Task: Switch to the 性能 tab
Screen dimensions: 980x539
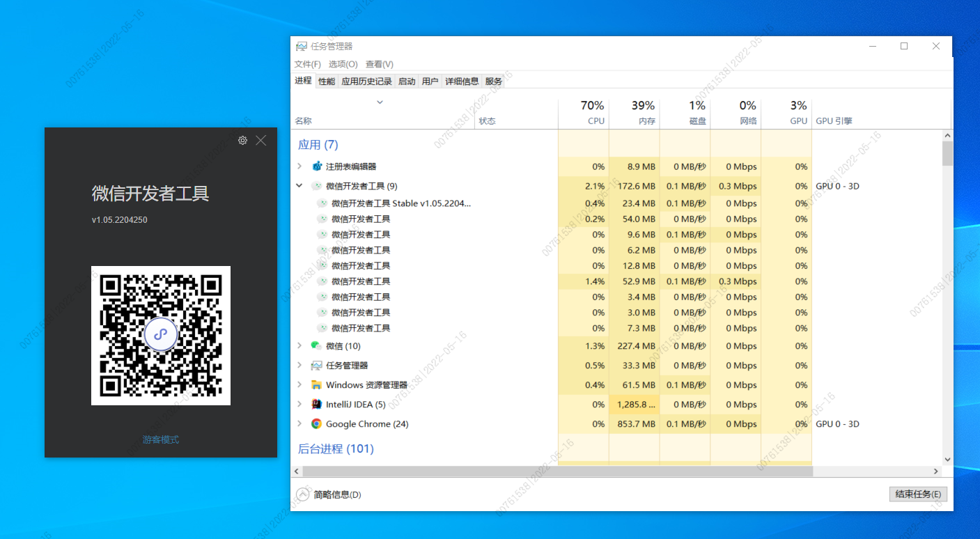Action: [327, 81]
